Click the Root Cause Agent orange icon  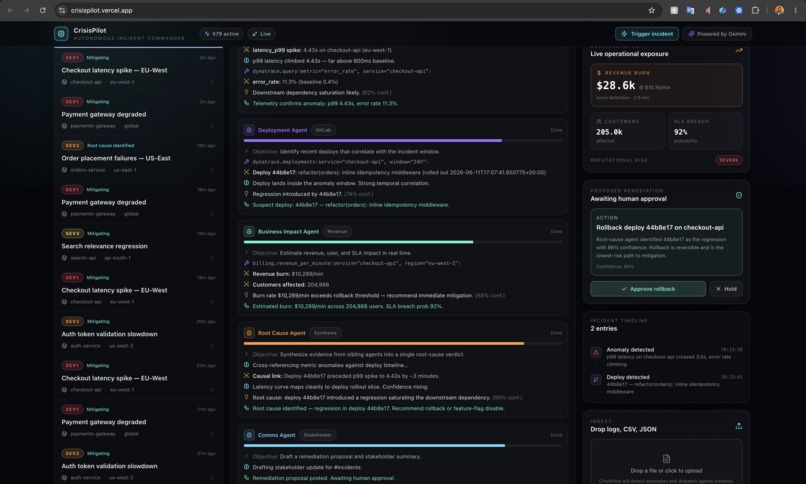pyautogui.click(x=249, y=333)
